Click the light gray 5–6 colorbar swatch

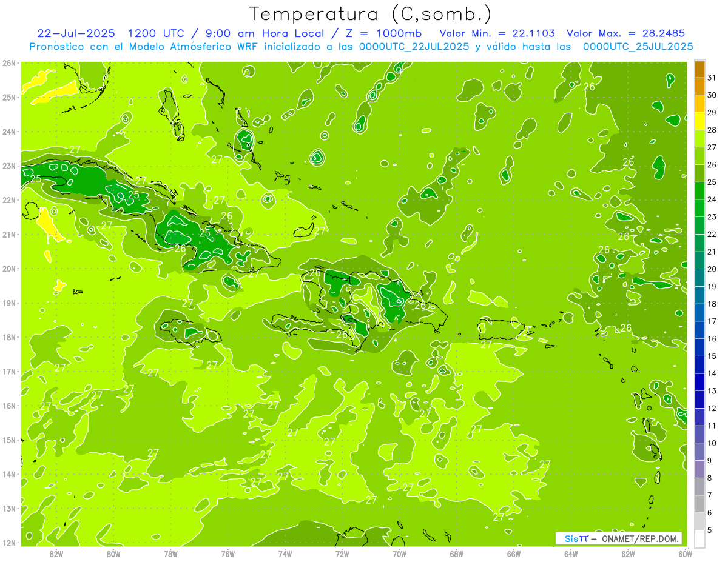(x=699, y=521)
